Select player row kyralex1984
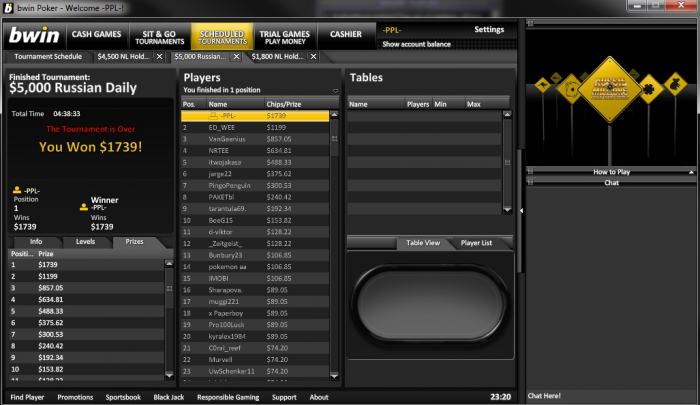 point(255,336)
